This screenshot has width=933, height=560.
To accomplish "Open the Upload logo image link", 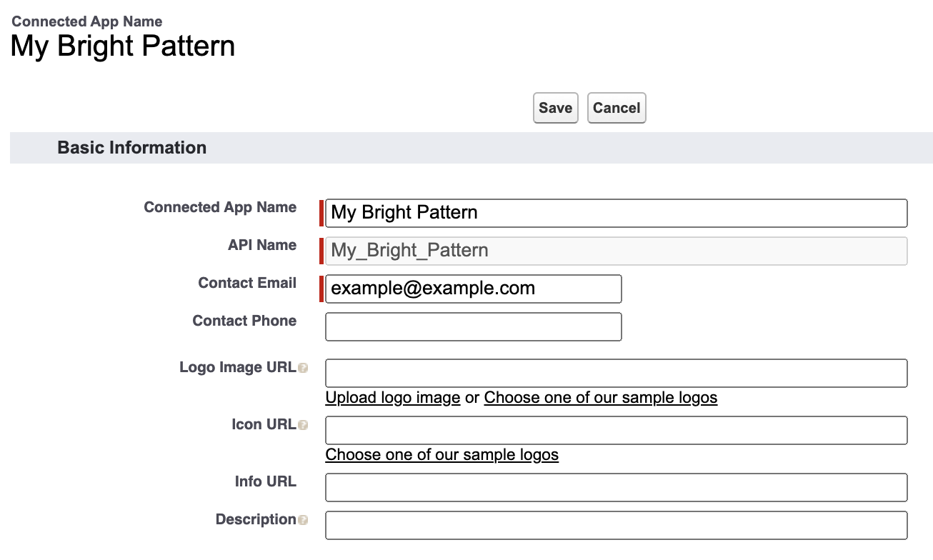I will pos(393,398).
